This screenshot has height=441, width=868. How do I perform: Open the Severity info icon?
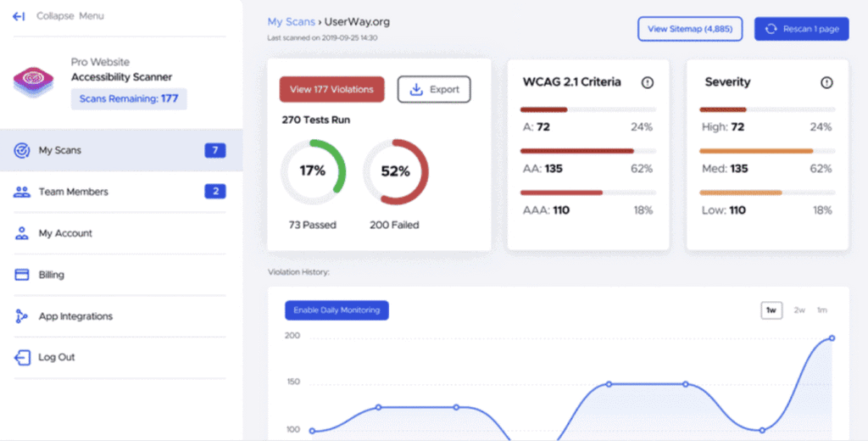(826, 82)
